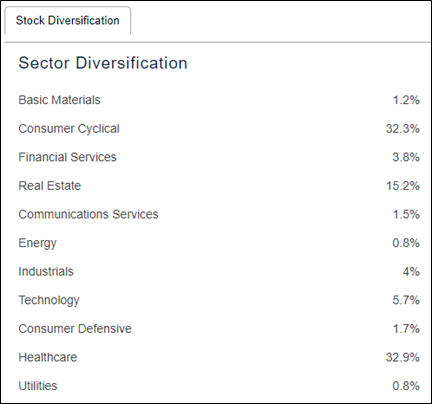Select the Basic Materials sector row

pos(219,100)
